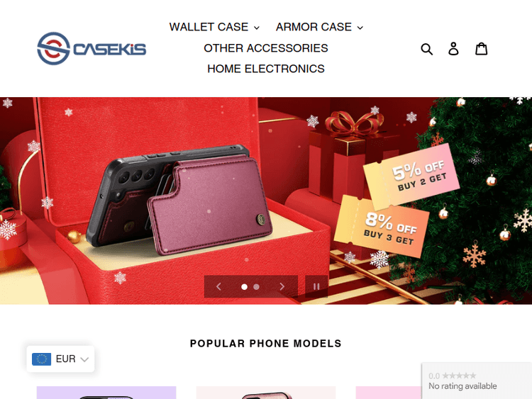The image size is (532, 399).
Task: Click the Casekis logo
Action: 92,48
